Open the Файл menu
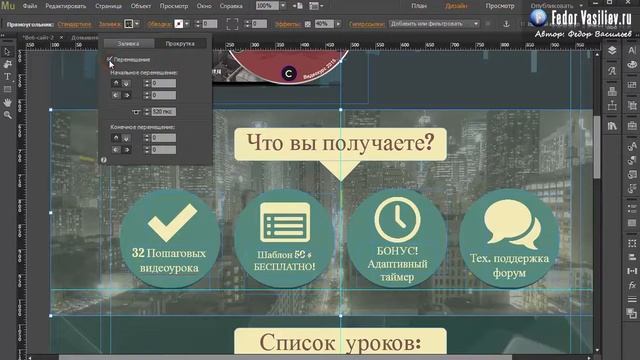 click(30, 6)
